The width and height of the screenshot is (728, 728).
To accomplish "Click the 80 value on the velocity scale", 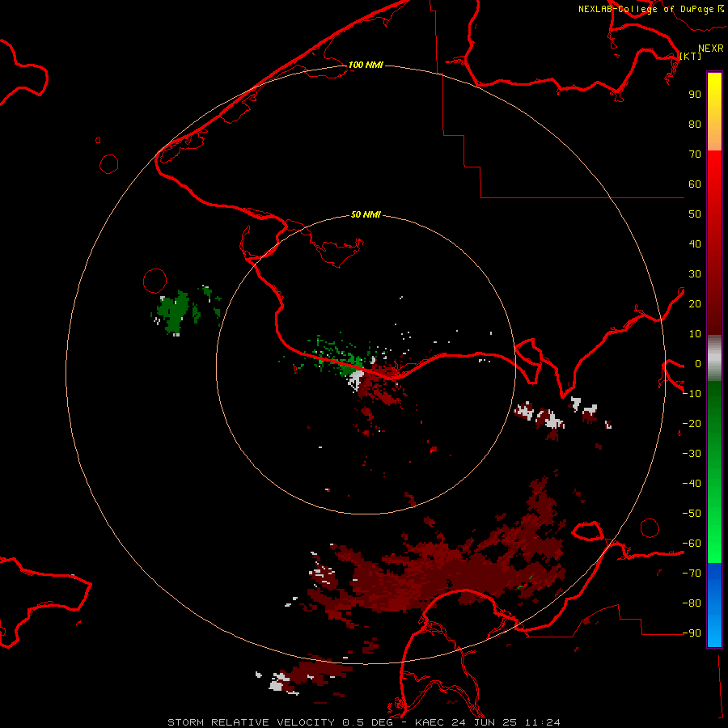I will coord(695,124).
